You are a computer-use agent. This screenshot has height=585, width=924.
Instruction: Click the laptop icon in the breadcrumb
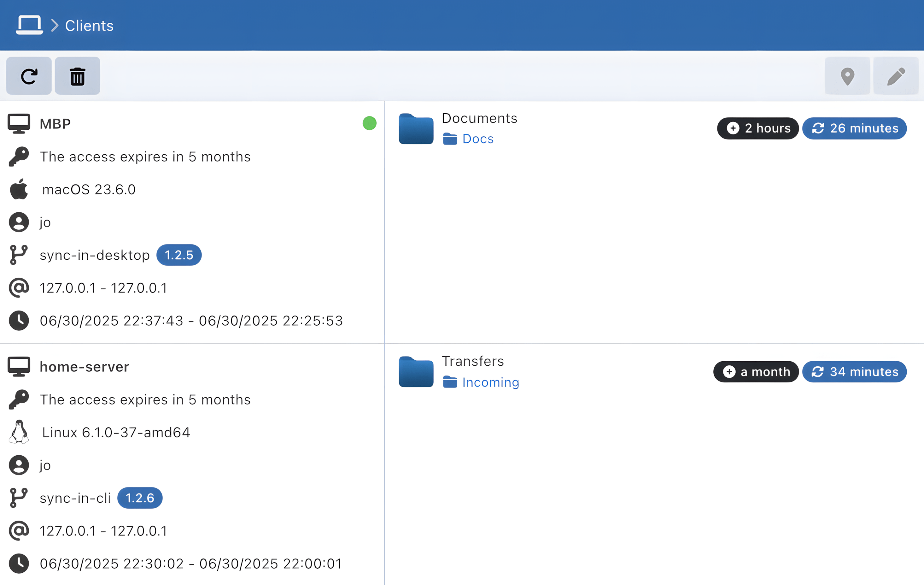[x=29, y=25]
